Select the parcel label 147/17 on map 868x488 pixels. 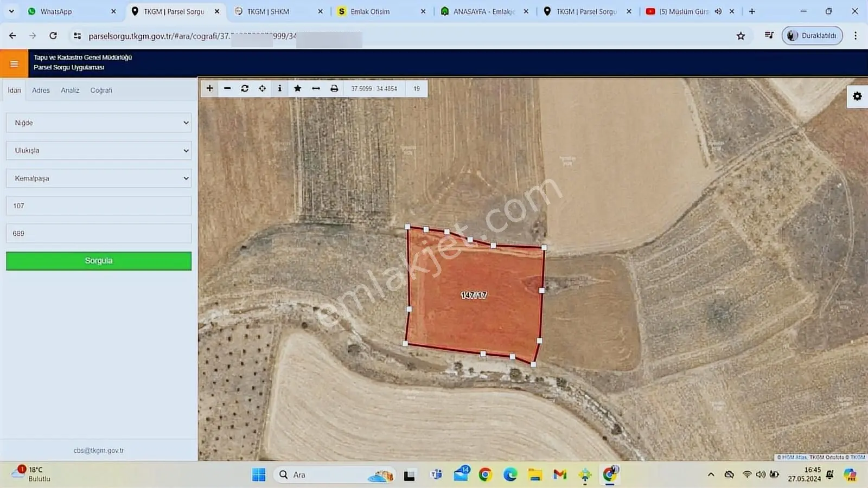click(x=474, y=295)
